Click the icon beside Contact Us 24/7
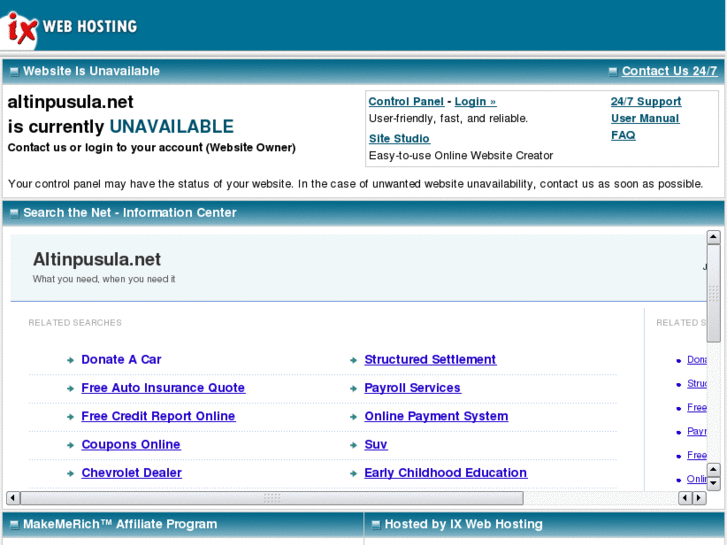Image resolution: width=727 pixels, height=545 pixels. (613, 71)
